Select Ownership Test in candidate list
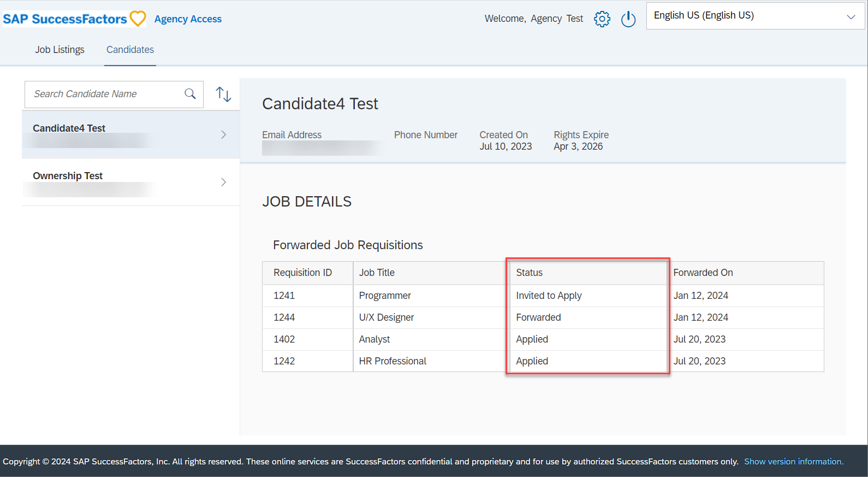This screenshot has height=477, width=868. coord(130,182)
